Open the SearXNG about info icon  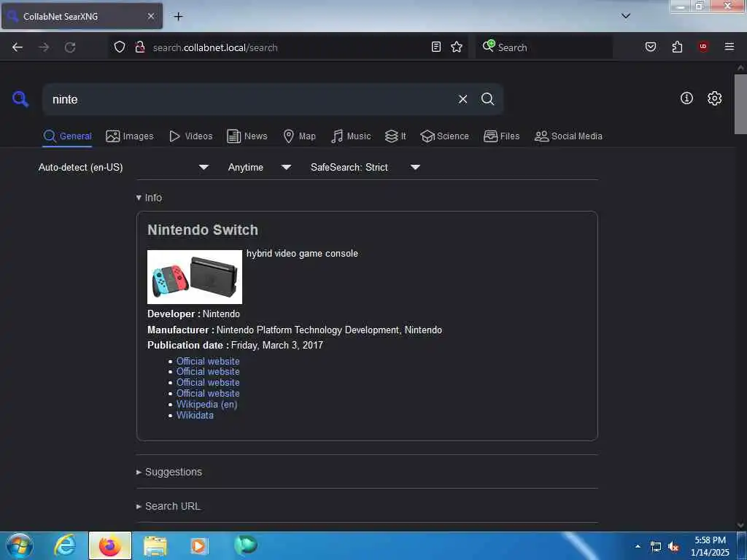686,98
